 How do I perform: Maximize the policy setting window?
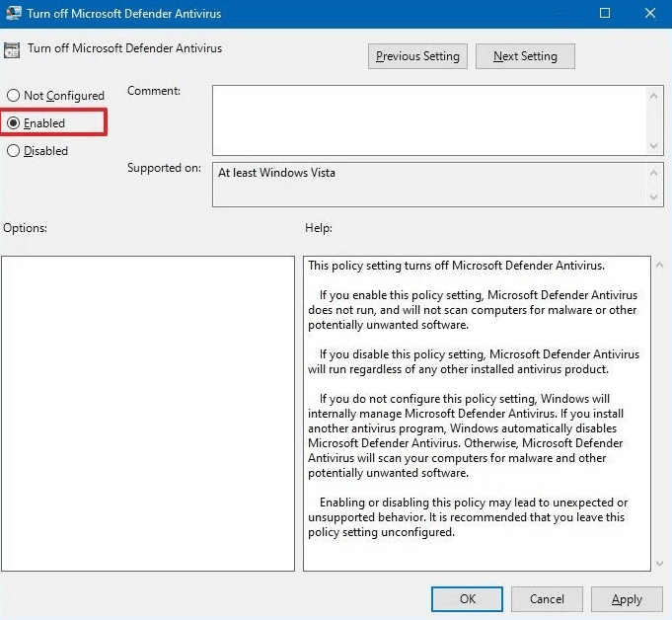click(605, 13)
